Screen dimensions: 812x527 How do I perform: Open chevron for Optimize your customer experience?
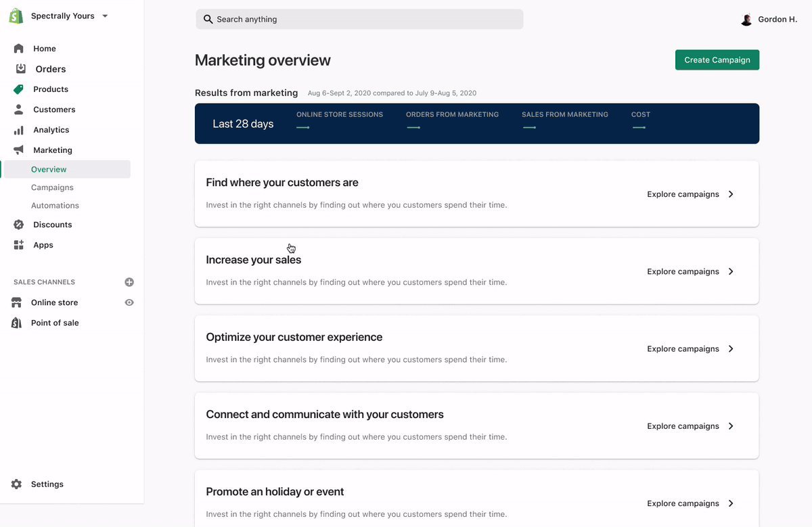coord(731,349)
